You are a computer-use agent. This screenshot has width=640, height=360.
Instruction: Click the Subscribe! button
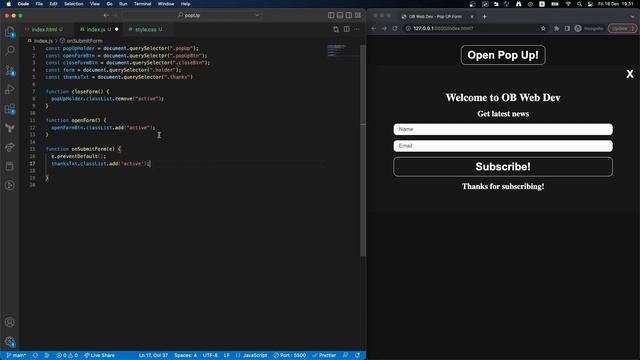(503, 167)
